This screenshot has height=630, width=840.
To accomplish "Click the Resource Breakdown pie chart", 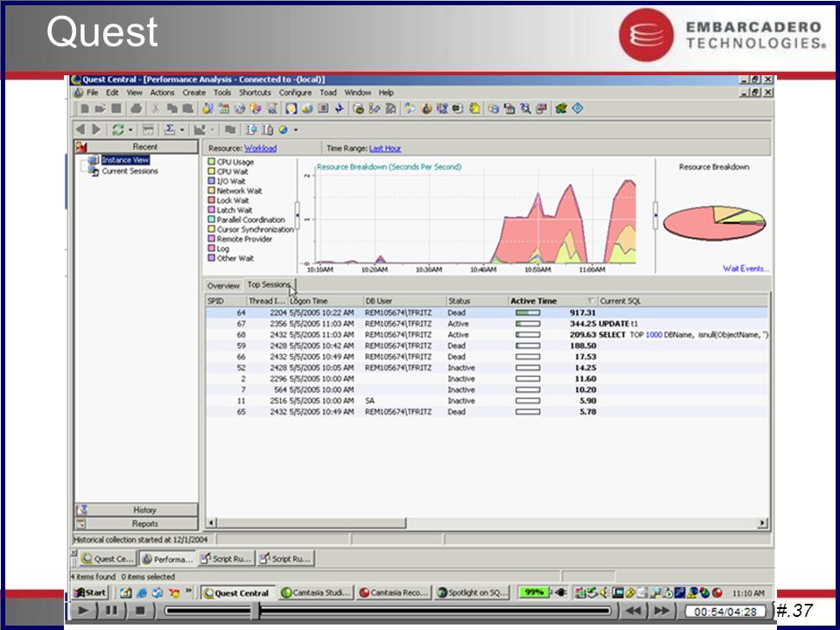I will (x=714, y=223).
